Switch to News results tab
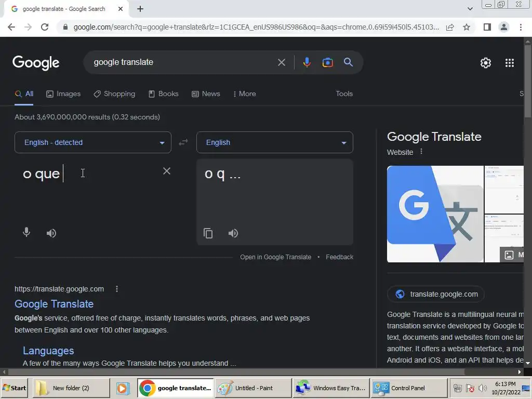 206,94
